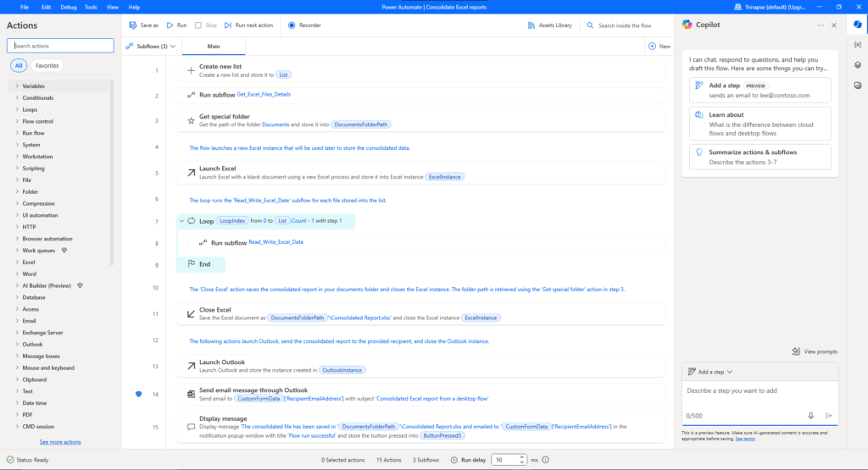Click the Read_Write_Excel_Data subflow link
Image resolution: width=868 pixels, height=470 pixels.
(x=275, y=242)
